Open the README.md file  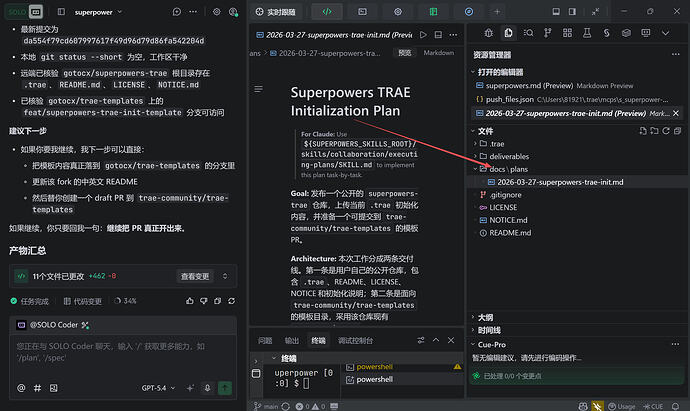510,233
